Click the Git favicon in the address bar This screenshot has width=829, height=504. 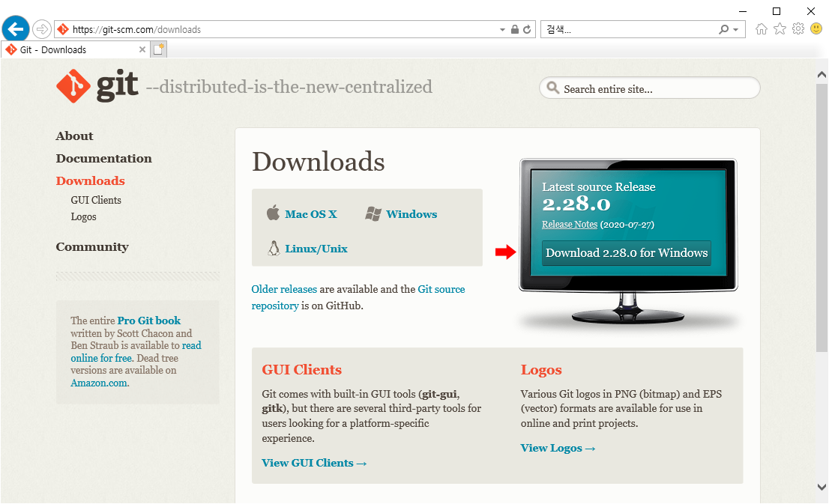[63, 30]
